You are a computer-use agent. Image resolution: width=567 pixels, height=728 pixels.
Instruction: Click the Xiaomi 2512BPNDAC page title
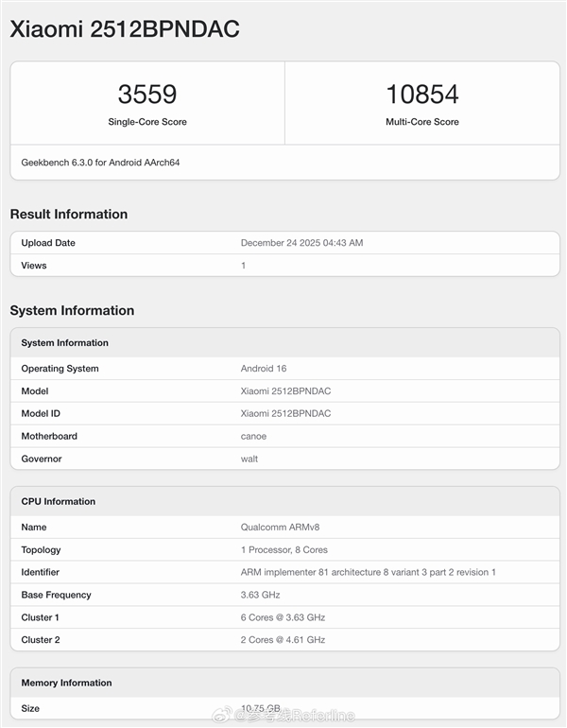125,29
